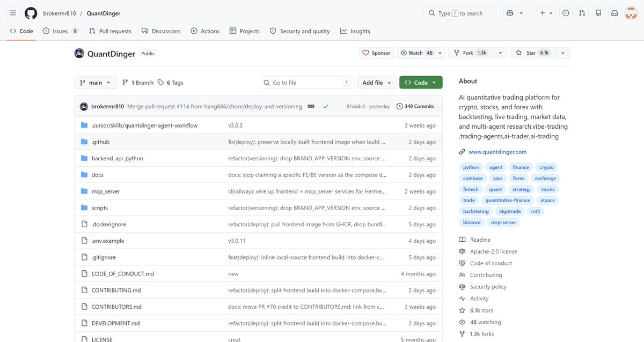Open the .github folder
This screenshot has height=342, width=644.
pyautogui.click(x=100, y=142)
